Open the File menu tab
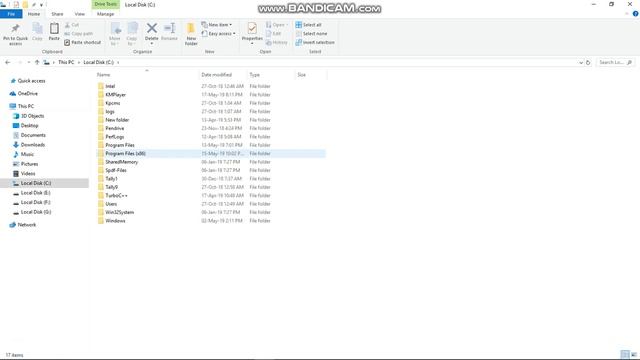The image size is (640, 360). 11,14
